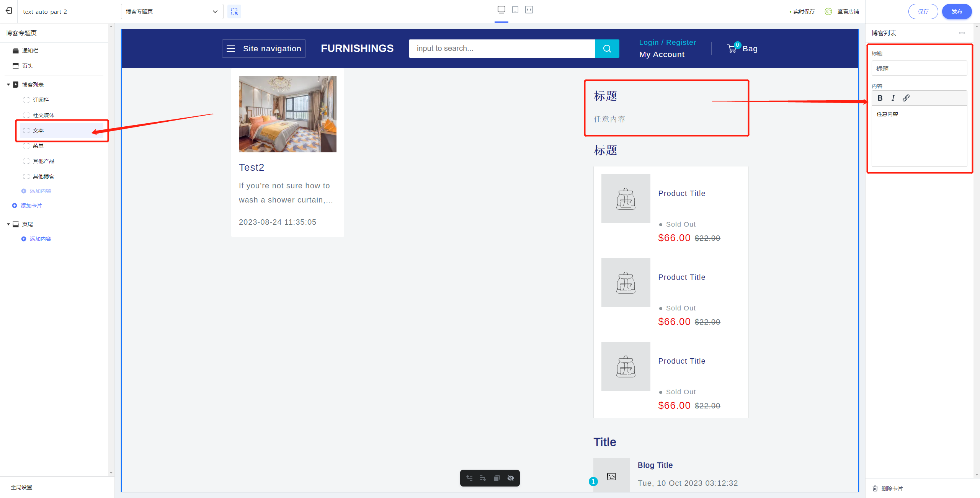Move the section up from floating toolbar
The height and width of the screenshot is (498, 980).
coord(469,478)
